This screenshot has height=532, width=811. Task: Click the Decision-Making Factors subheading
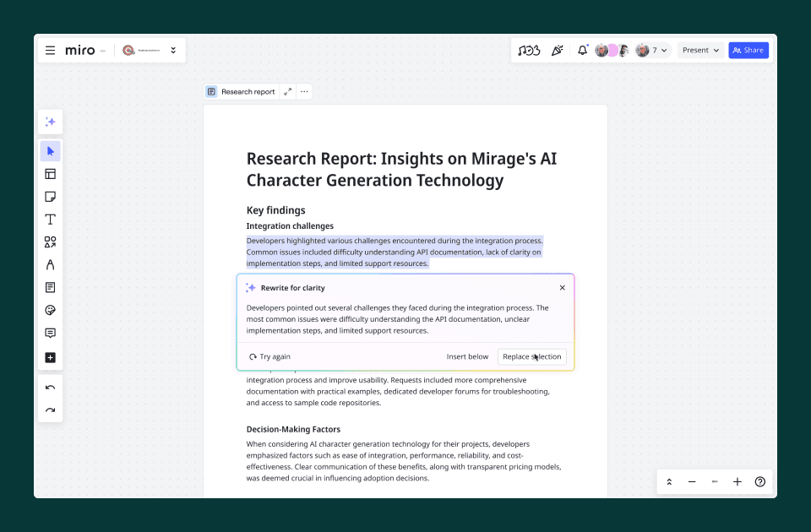pyautogui.click(x=293, y=430)
